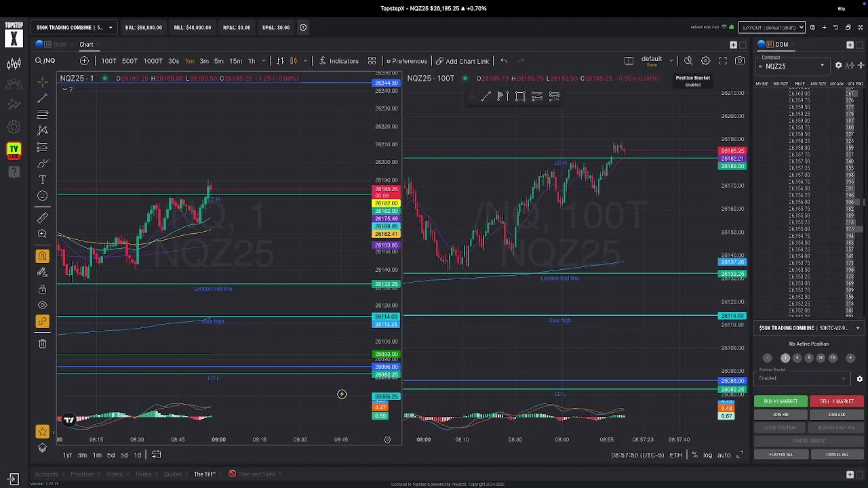868x488 pixels.
Task: Select the 100T timeframe
Action: [x=108, y=61]
